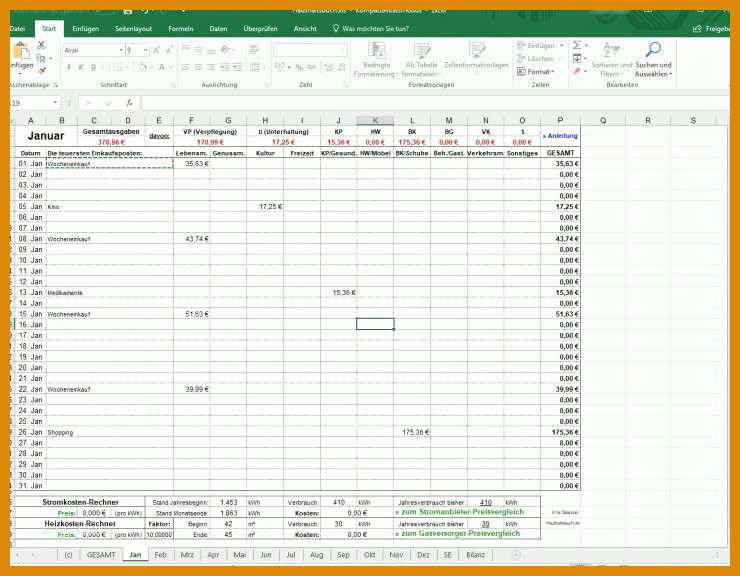740x576 pixels.
Task: Apply the percent number format
Action: (x=299, y=68)
